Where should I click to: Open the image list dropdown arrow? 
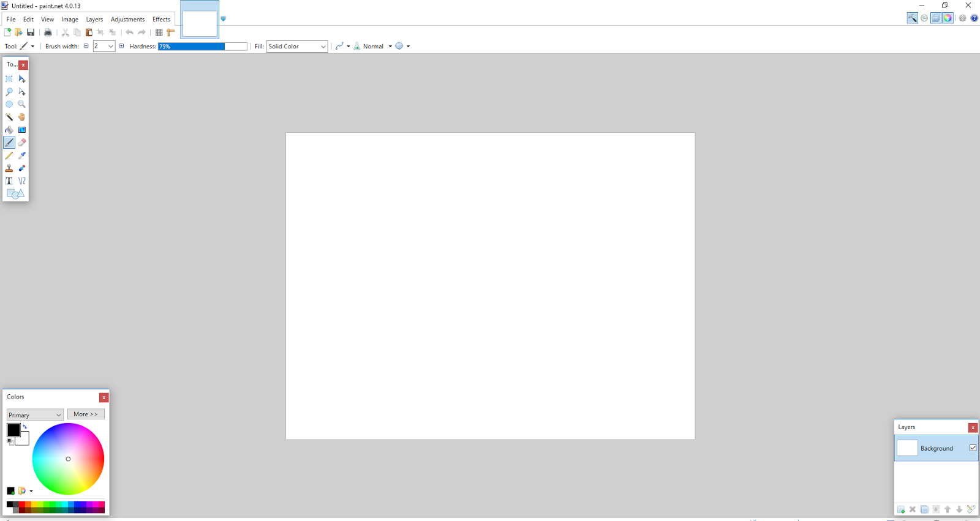click(x=223, y=19)
